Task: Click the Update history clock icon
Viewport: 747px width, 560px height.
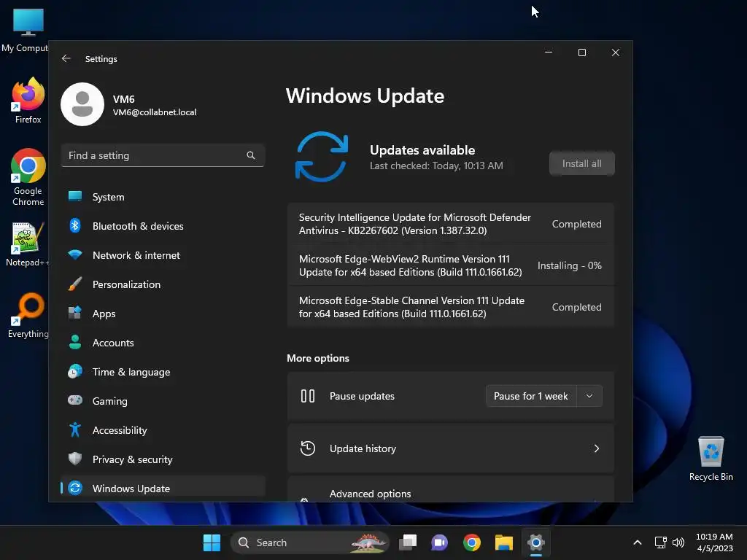Action: click(x=308, y=448)
